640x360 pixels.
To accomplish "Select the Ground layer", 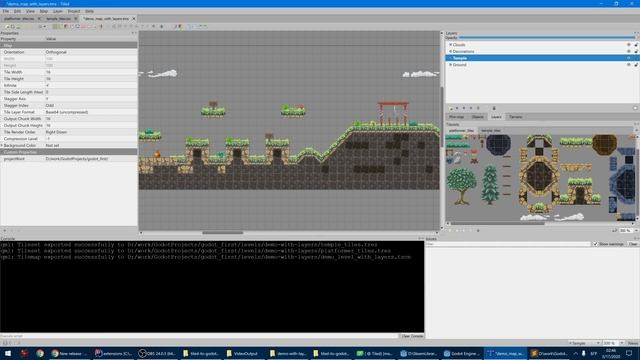I will point(459,64).
